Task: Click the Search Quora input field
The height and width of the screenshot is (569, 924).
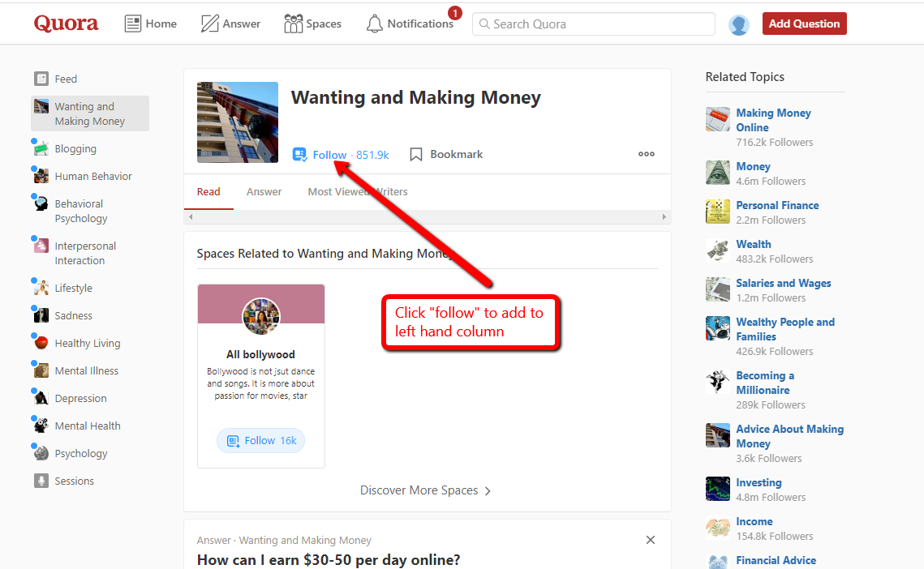Action: pyautogui.click(x=593, y=24)
